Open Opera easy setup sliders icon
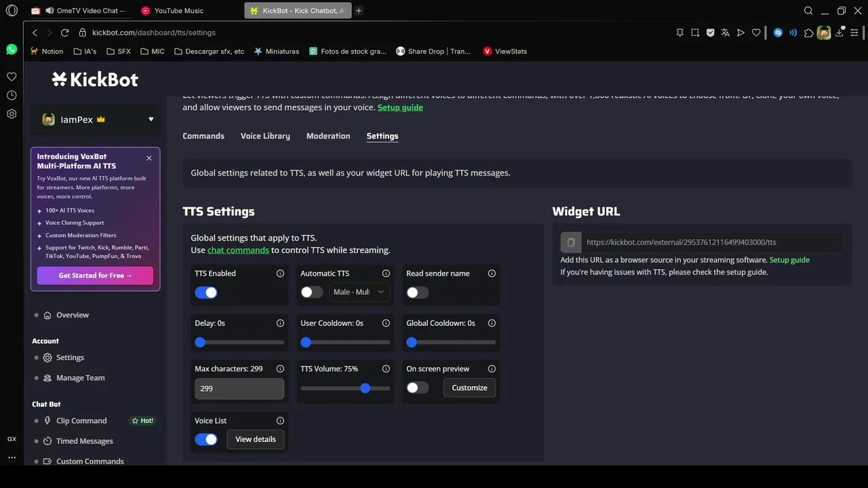 point(854,33)
